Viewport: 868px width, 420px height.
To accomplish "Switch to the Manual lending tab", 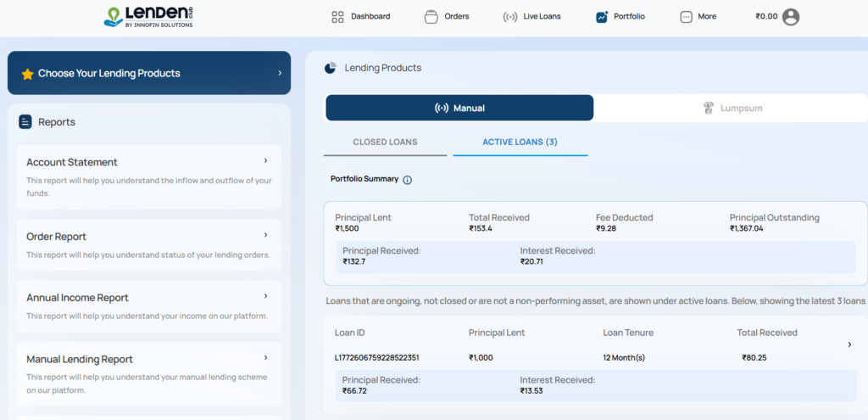I will click(x=459, y=108).
